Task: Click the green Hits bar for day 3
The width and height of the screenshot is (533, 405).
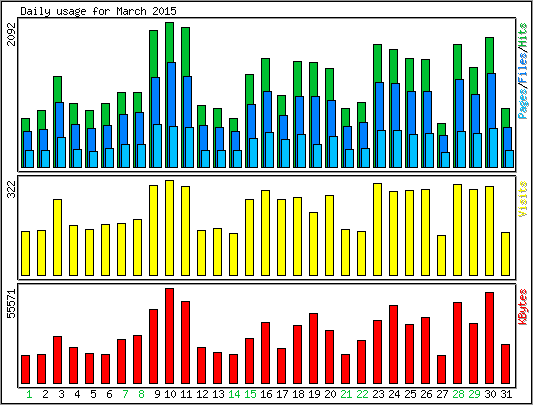Action: pyautogui.click(x=57, y=89)
